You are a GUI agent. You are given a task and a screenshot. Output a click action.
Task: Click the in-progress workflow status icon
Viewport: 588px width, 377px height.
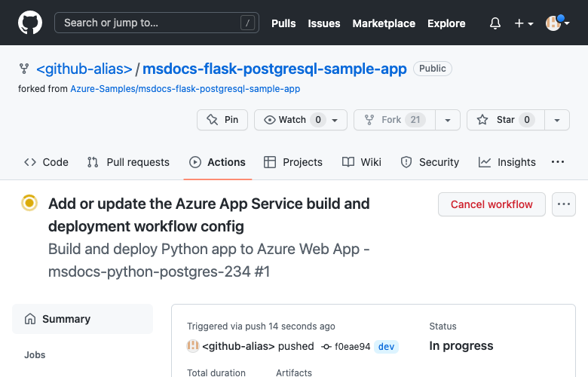29,202
